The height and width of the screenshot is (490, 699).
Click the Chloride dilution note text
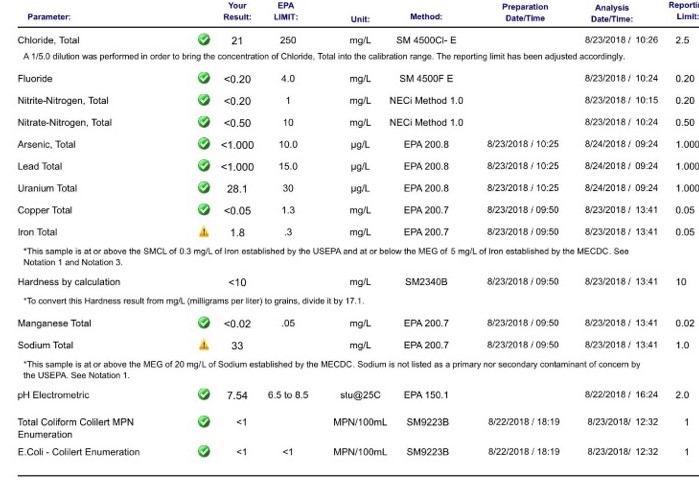click(x=324, y=57)
